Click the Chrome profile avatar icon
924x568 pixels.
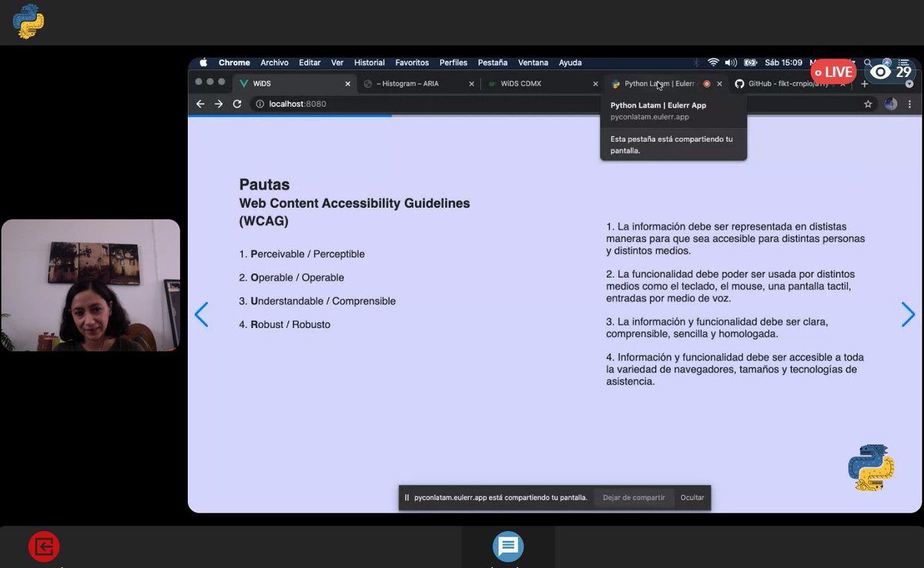coord(890,103)
